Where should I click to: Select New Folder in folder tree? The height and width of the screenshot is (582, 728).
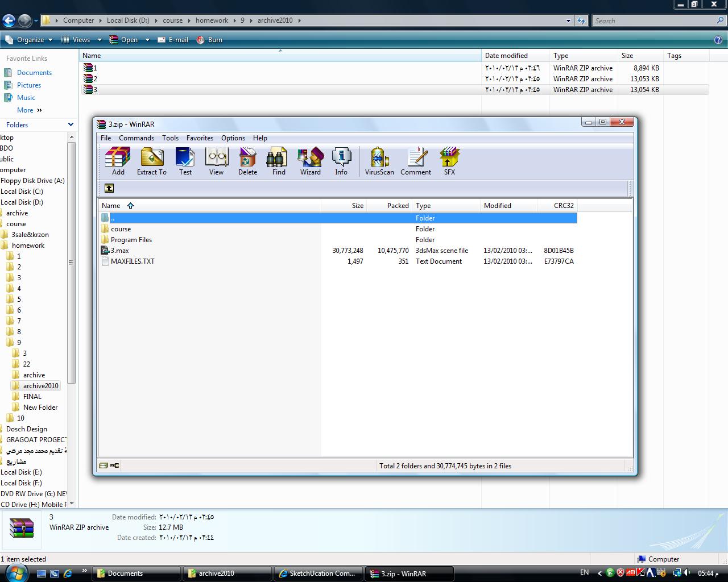click(x=40, y=408)
